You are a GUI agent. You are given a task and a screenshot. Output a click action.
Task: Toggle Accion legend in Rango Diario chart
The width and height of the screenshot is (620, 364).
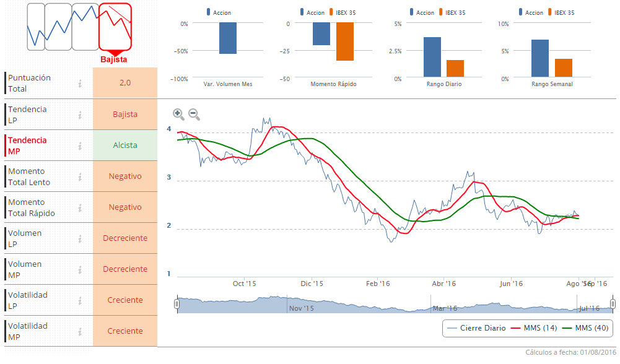(x=422, y=12)
